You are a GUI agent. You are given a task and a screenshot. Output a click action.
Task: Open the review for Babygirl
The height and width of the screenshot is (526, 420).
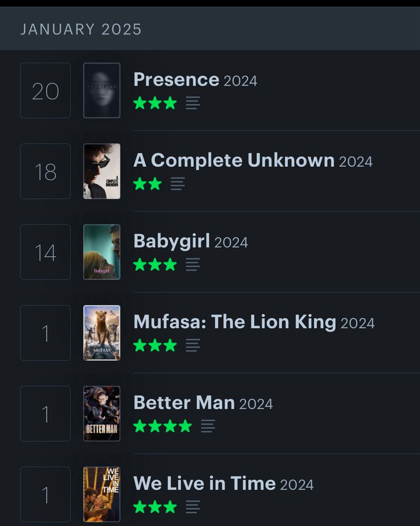pos(193,265)
